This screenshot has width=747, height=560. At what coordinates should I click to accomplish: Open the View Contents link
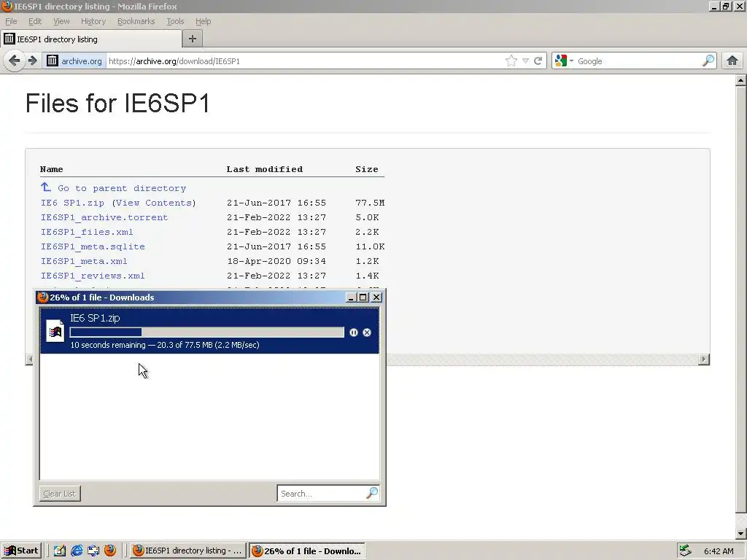(x=154, y=203)
